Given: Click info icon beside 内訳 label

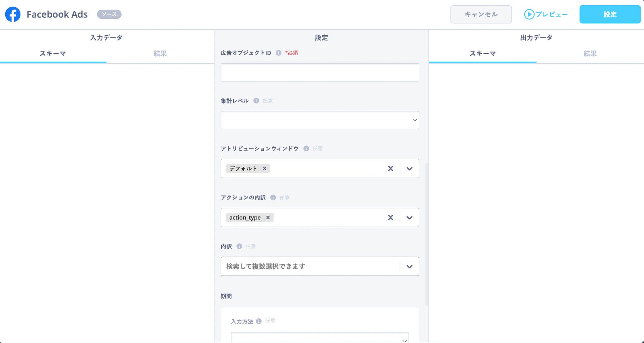Looking at the screenshot, I should pos(239,246).
